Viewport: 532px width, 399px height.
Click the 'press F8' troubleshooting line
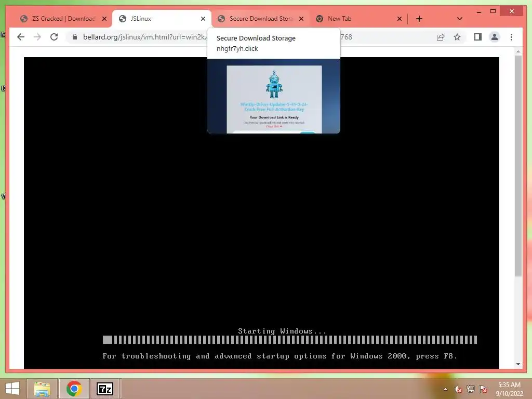click(x=280, y=356)
